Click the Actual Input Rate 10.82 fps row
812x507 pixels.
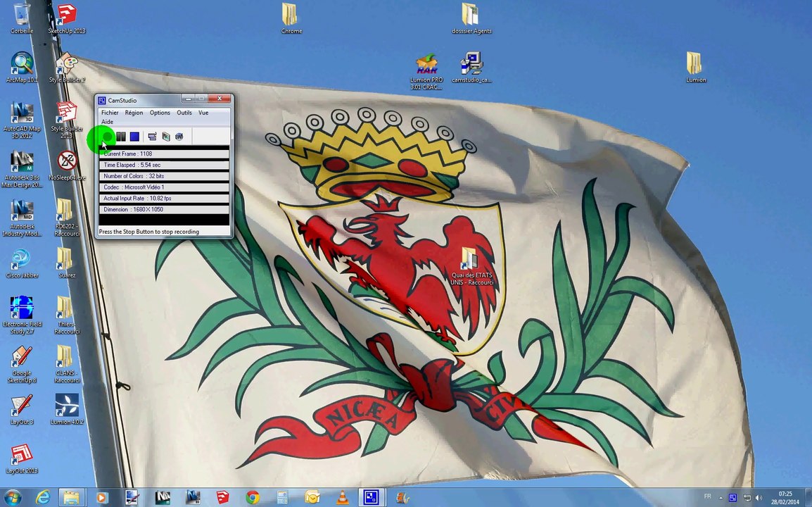tap(164, 199)
